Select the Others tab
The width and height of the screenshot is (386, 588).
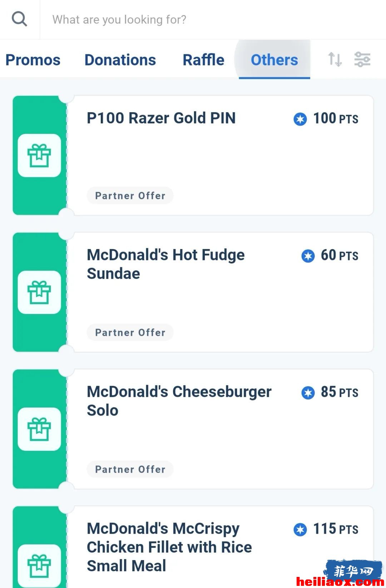[274, 60]
